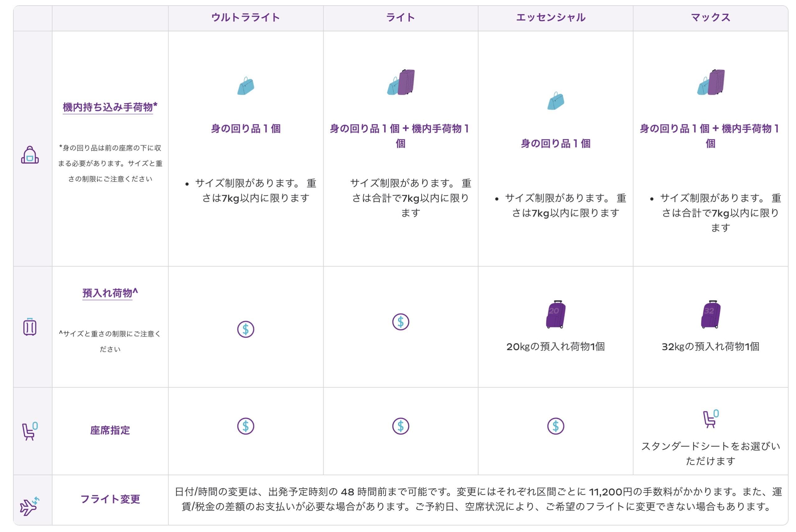
Task: Click the two-bag icon in the Light column
Action: click(401, 82)
